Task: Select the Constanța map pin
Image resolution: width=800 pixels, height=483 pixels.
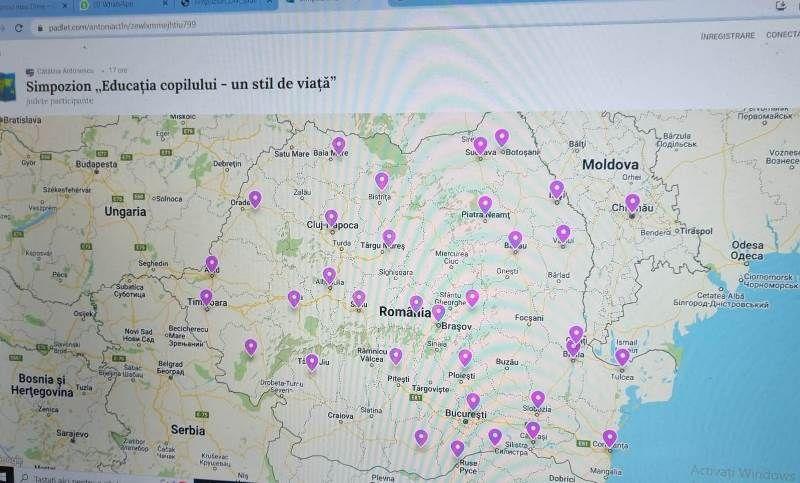Action: [x=609, y=437]
